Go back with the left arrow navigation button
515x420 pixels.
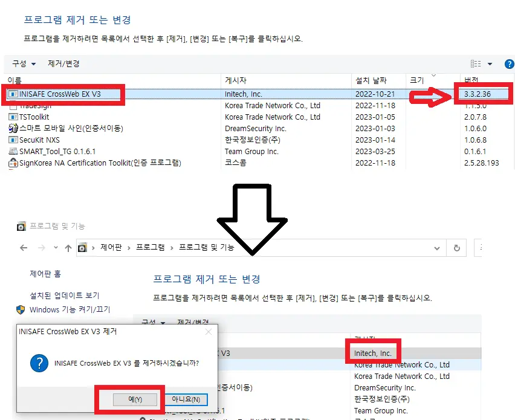[24, 248]
